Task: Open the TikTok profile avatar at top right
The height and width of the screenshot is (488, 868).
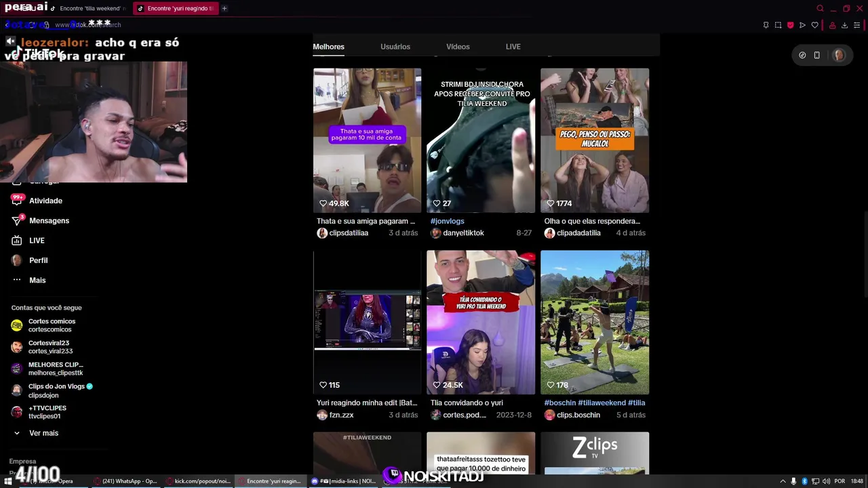Action: [x=839, y=56]
